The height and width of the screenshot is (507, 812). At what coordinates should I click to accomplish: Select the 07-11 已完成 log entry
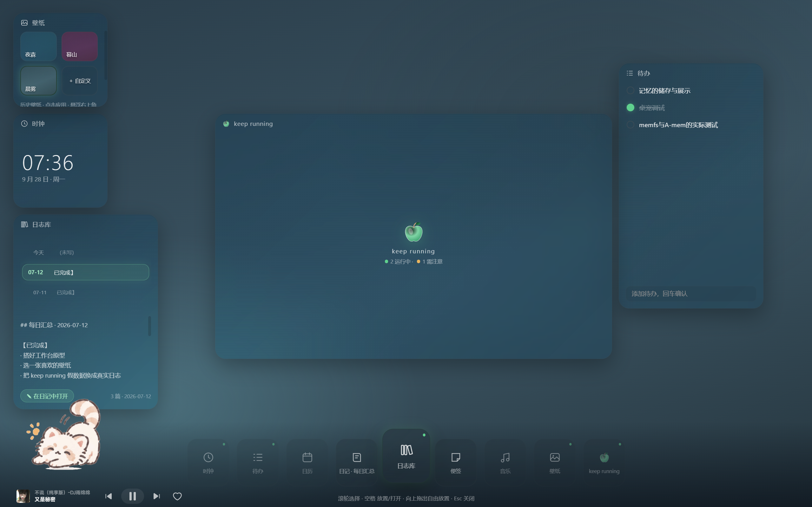[x=85, y=292]
